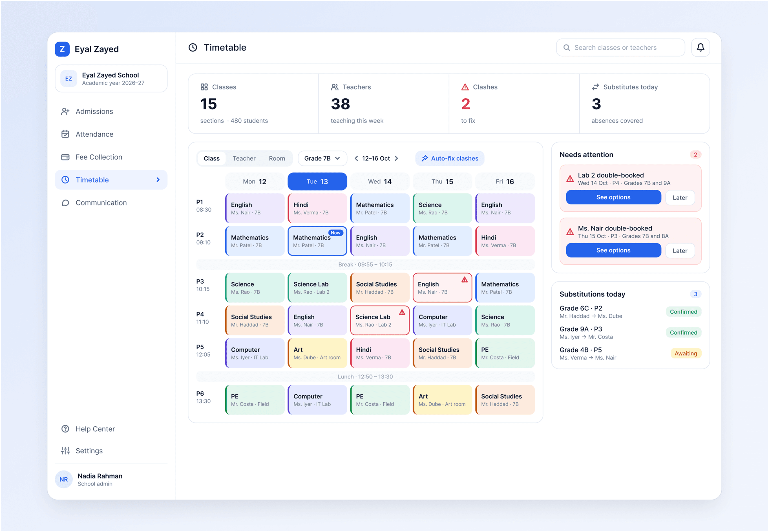Click the clash warning icon on Wednesday's Science Lab

[x=402, y=312]
